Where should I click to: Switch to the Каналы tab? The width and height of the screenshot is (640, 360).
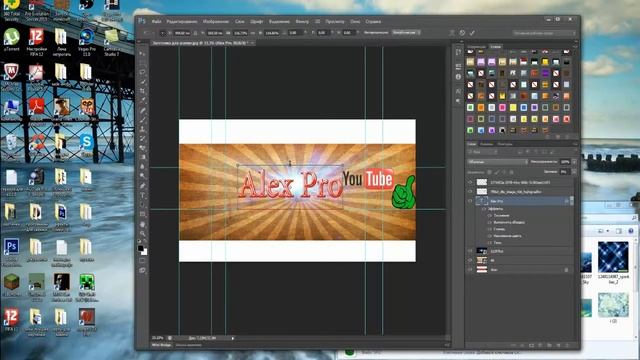487,144
